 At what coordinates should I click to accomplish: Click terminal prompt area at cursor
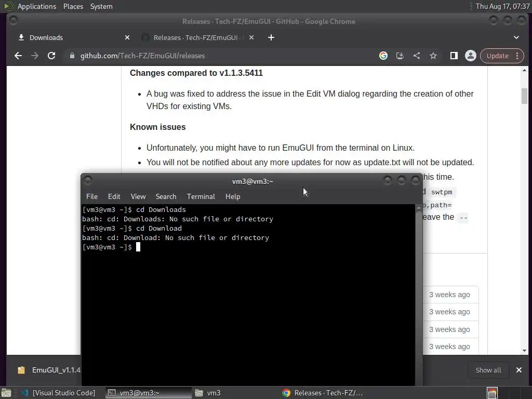pos(138,247)
